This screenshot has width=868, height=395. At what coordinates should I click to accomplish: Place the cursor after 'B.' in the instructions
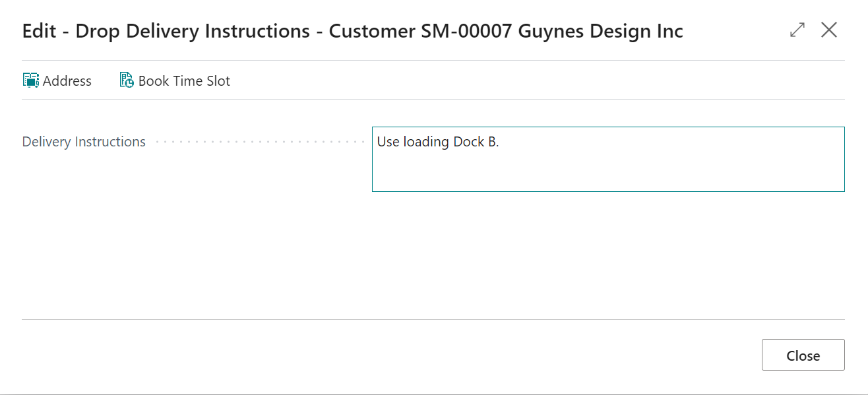pyautogui.click(x=501, y=142)
